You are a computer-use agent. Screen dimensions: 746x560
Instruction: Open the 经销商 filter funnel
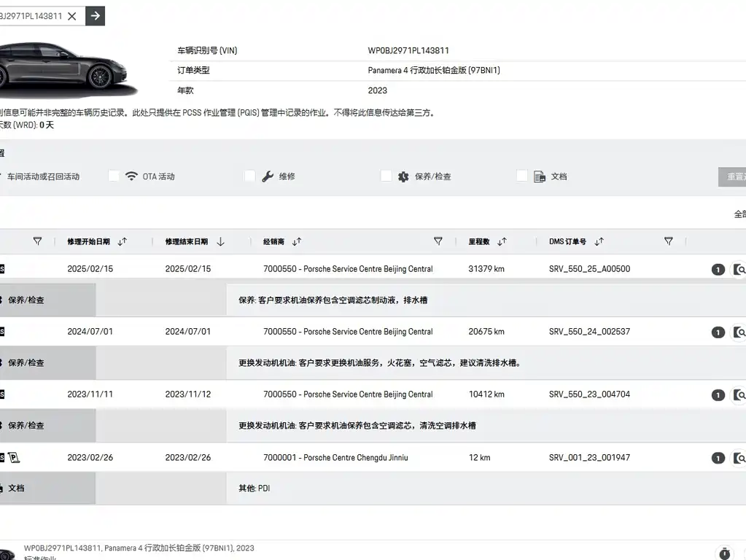(x=438, y=241)
